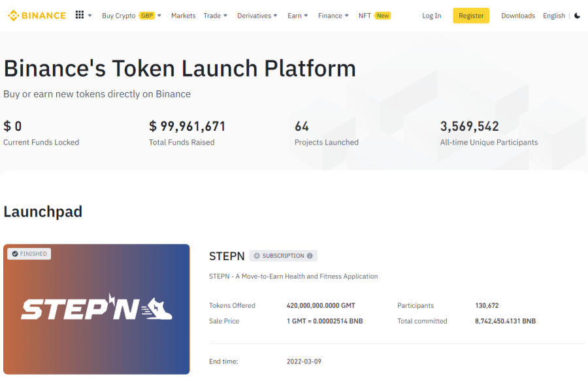Select '8,742,450.4131 BNB' total committed
Viewport: 588px width, 389px height.
tap(505, 321)
